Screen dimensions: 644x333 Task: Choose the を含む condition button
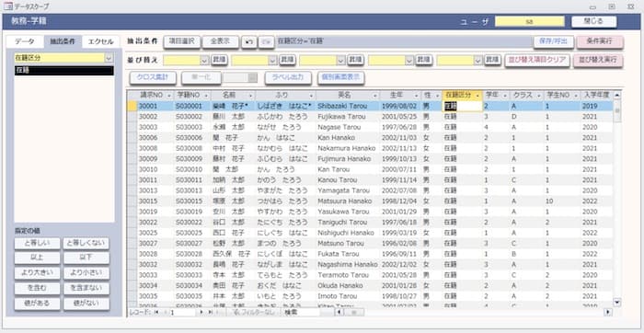pyautogui.click(x=38, y=289)
